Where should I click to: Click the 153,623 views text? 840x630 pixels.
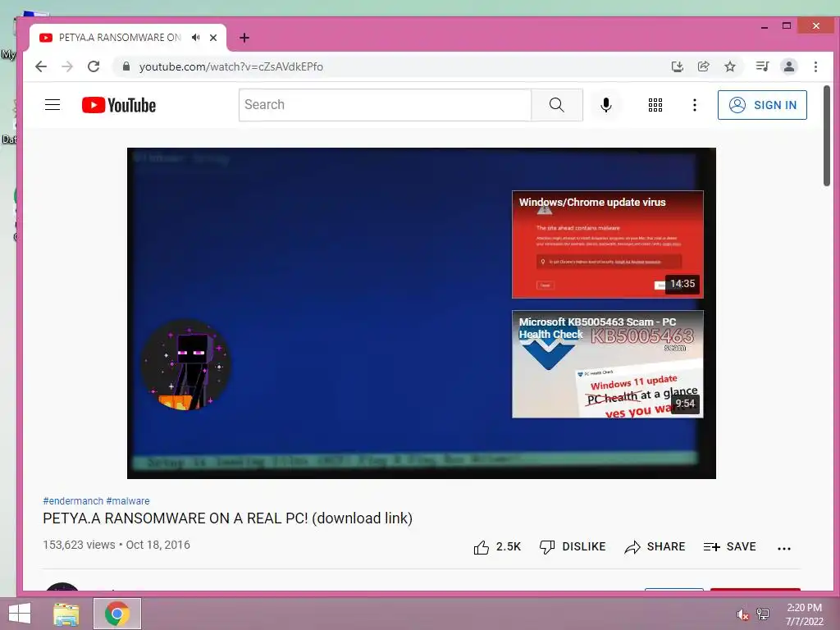coord(79,545)
